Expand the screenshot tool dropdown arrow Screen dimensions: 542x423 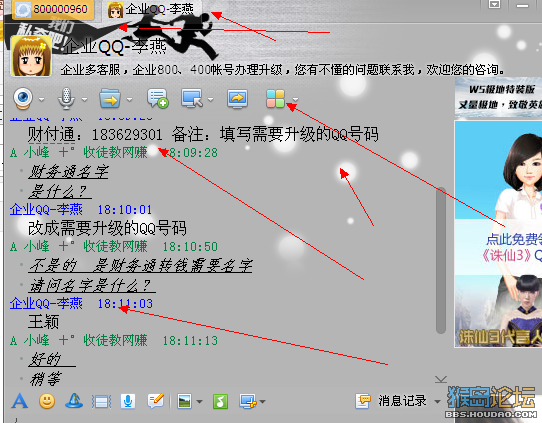click(262, 402)
